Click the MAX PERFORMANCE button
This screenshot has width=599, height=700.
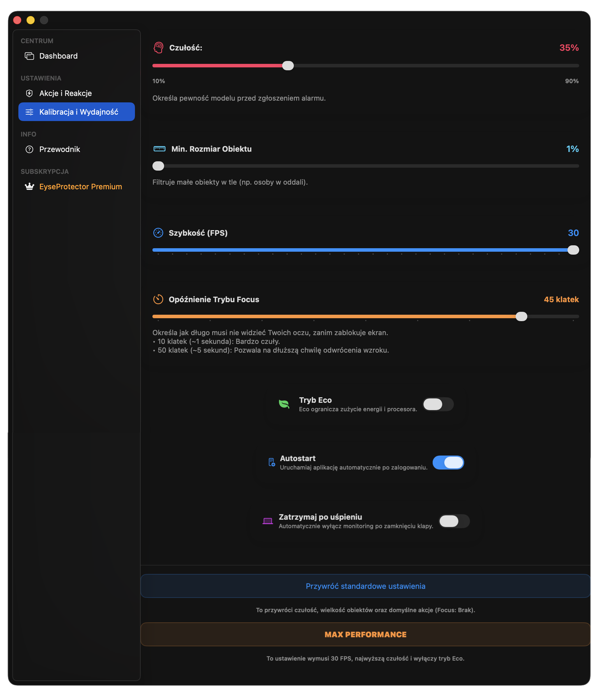365,634
